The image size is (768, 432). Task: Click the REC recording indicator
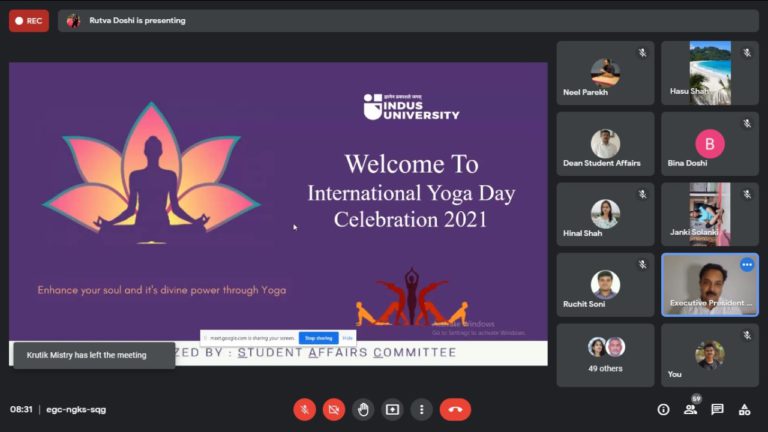tap(29, 21)
